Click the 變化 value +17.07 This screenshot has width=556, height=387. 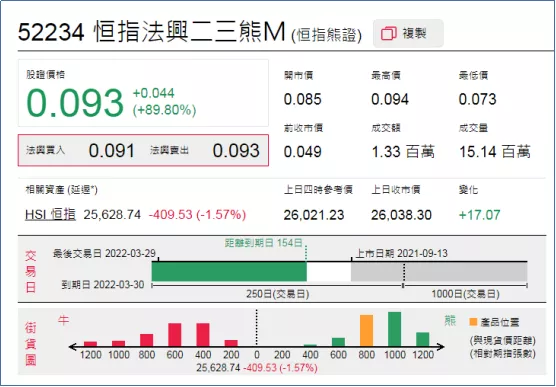(479, 215)
